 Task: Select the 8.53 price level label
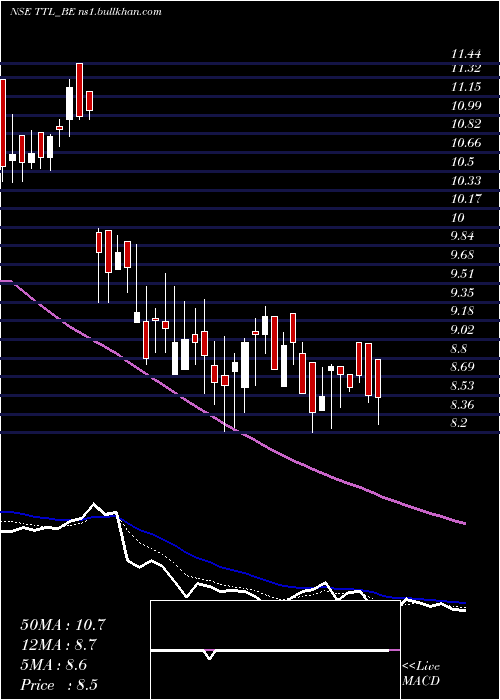pos(462,386)
